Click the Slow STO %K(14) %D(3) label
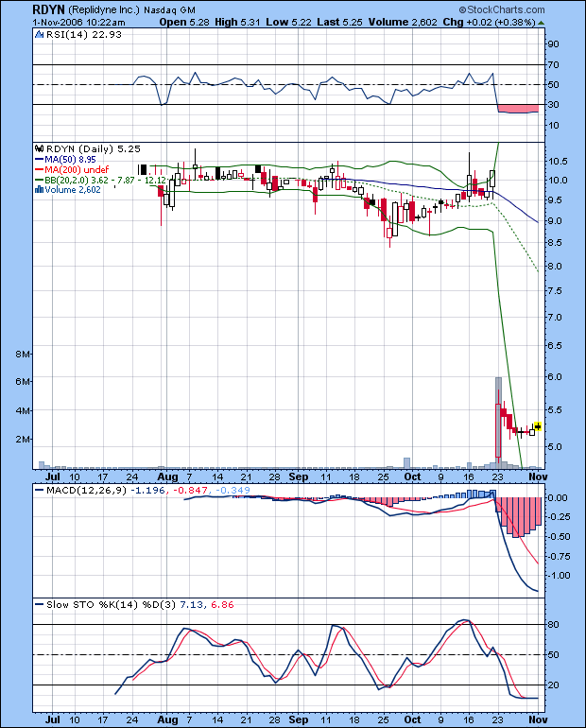The image size is (586, 728). tap(111, 604)
